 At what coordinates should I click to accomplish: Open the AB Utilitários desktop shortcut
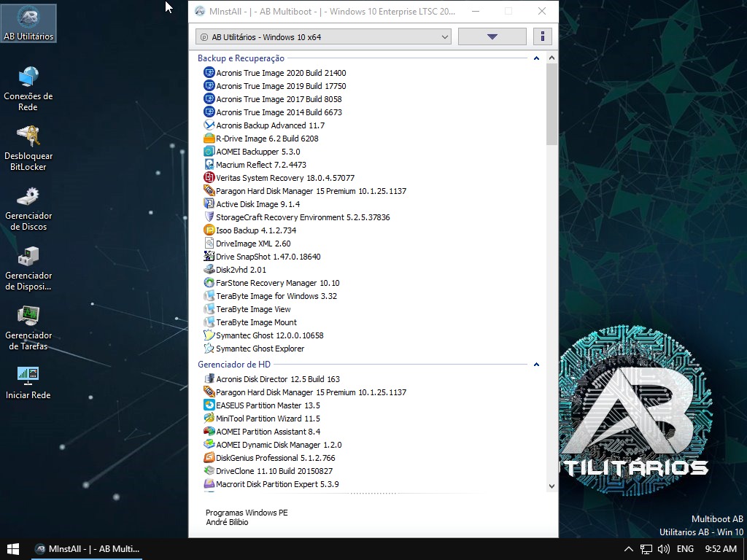click(x=28, y=23)
